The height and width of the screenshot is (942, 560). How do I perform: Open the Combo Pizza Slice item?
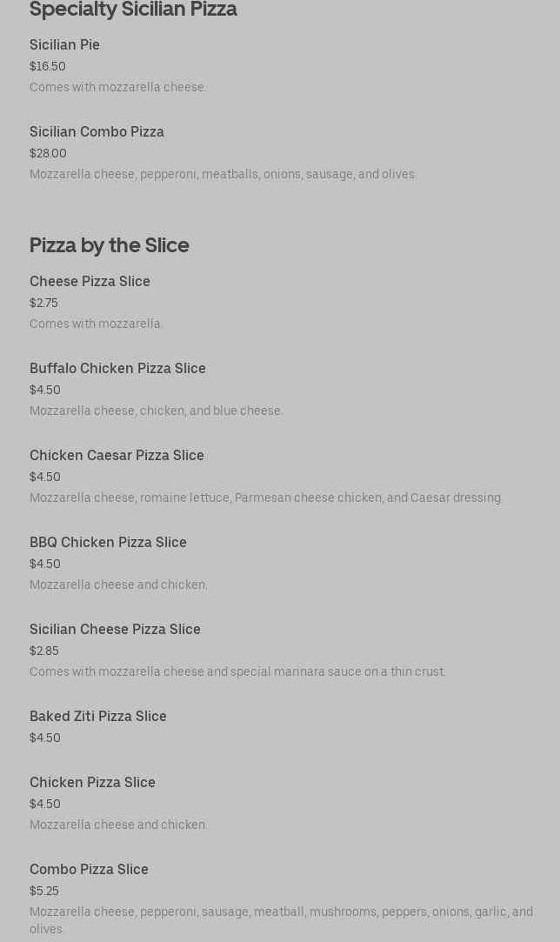coord(89,870)
